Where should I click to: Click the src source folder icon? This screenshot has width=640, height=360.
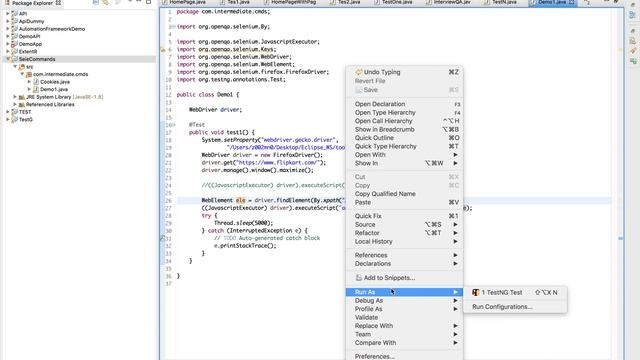pos(22,67)
